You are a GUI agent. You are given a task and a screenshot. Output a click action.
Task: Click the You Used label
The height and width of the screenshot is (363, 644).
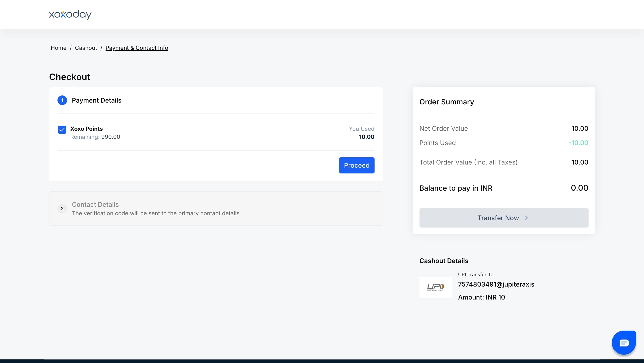point(362,129)
